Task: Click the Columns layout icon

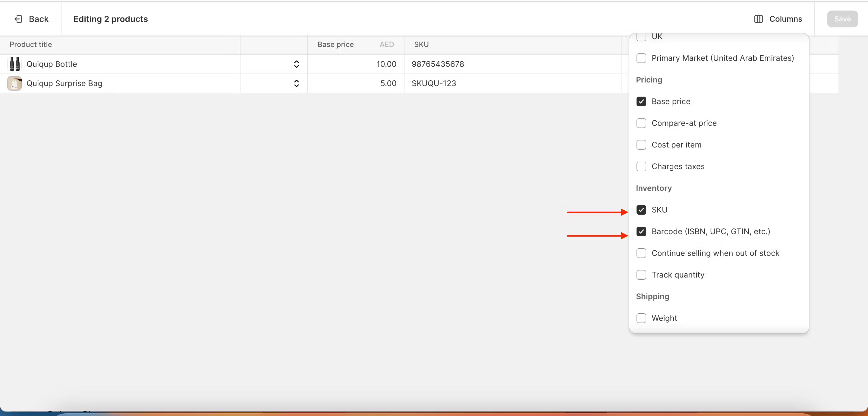Action: (x=758, y=19)
